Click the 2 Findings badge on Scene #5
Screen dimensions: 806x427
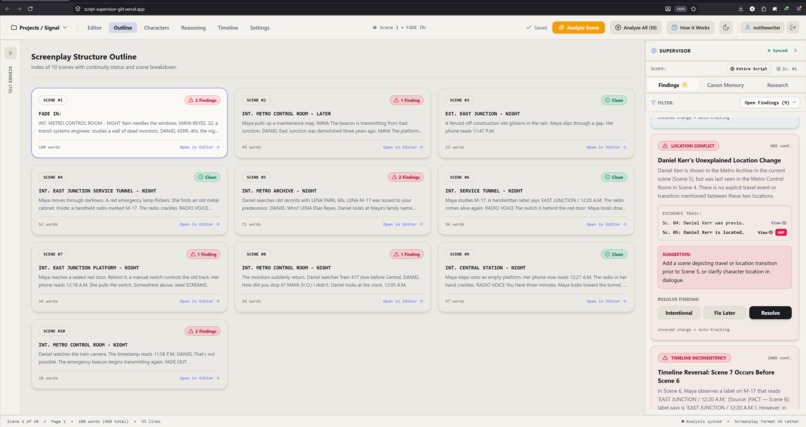[406, 177]
